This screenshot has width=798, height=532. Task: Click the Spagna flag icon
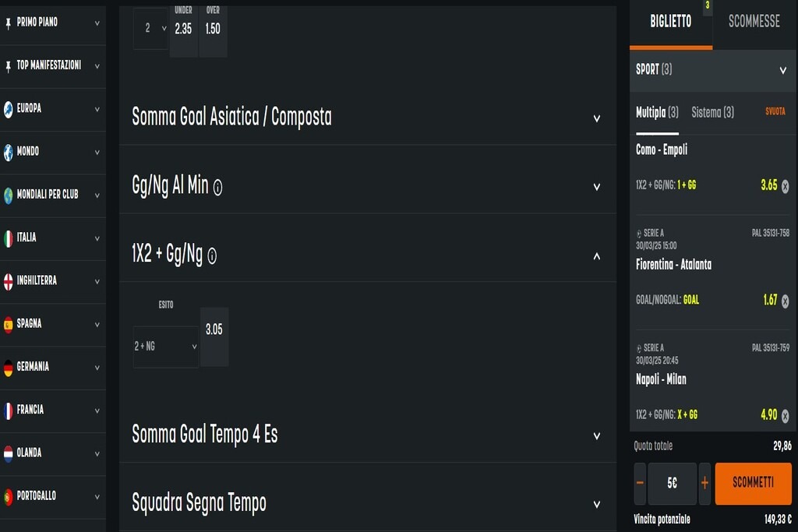click(x=9, y=324)
